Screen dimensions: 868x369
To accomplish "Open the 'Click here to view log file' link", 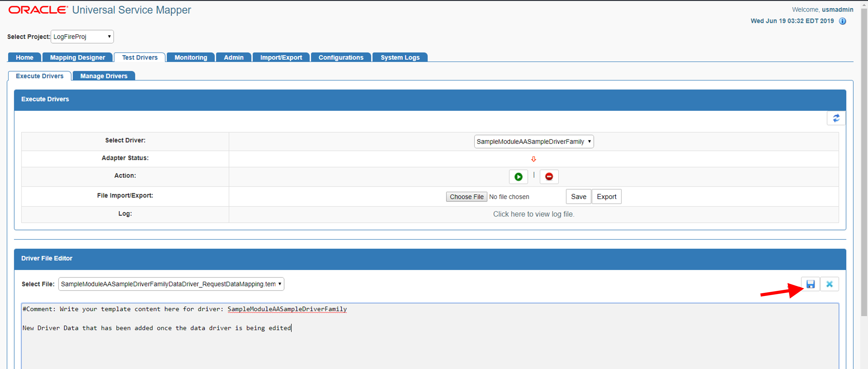I will 533,214.
